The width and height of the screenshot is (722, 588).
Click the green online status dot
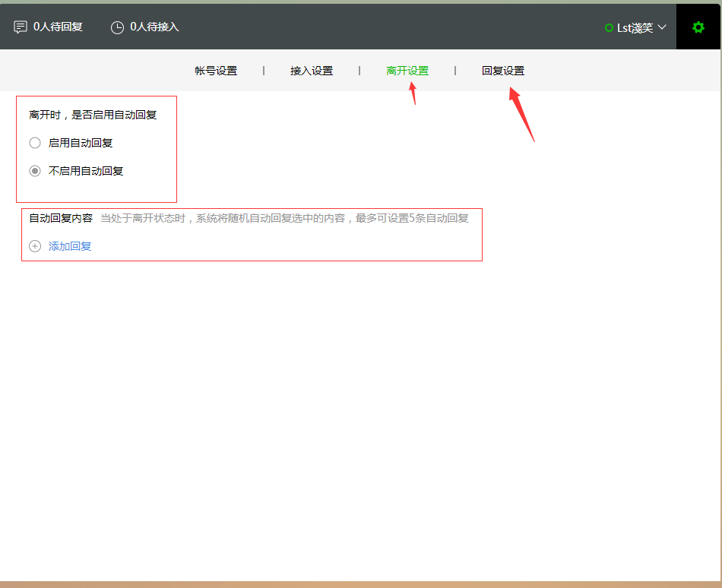[608, 27]
